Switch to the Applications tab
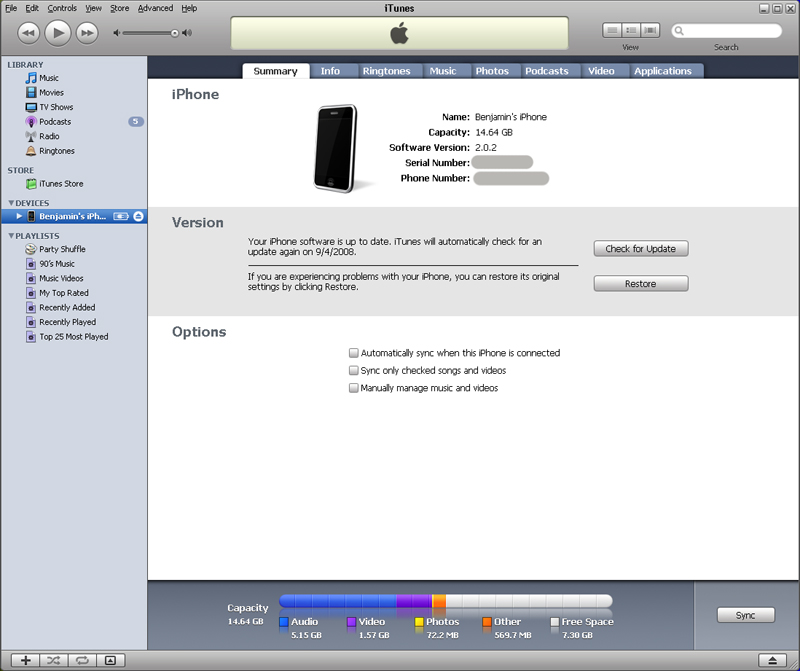Image resolution: width=800 pixels, height=671 pixels. 663,71
